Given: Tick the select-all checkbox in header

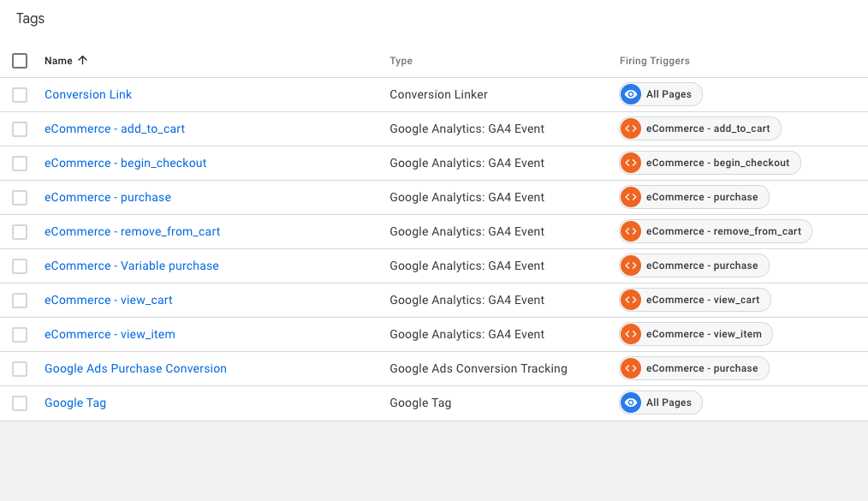Looking at the screenshot, I should point(20,61).
